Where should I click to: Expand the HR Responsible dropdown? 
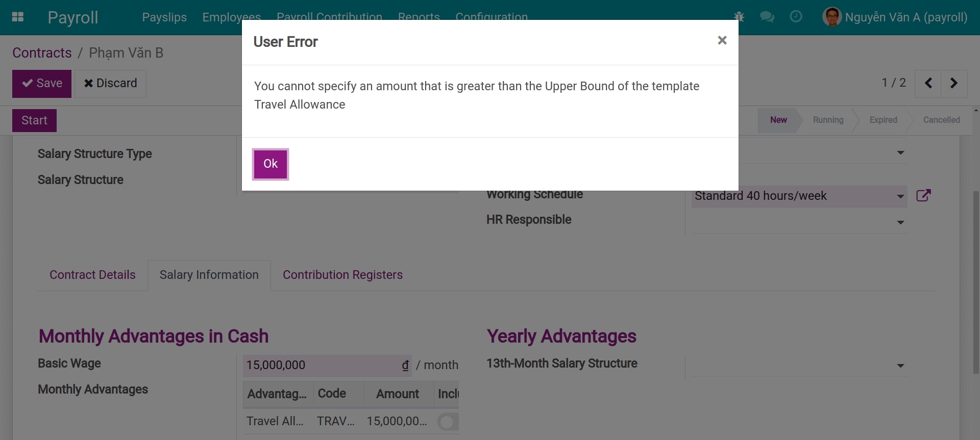pyautogui.click(x=900, y=223)
